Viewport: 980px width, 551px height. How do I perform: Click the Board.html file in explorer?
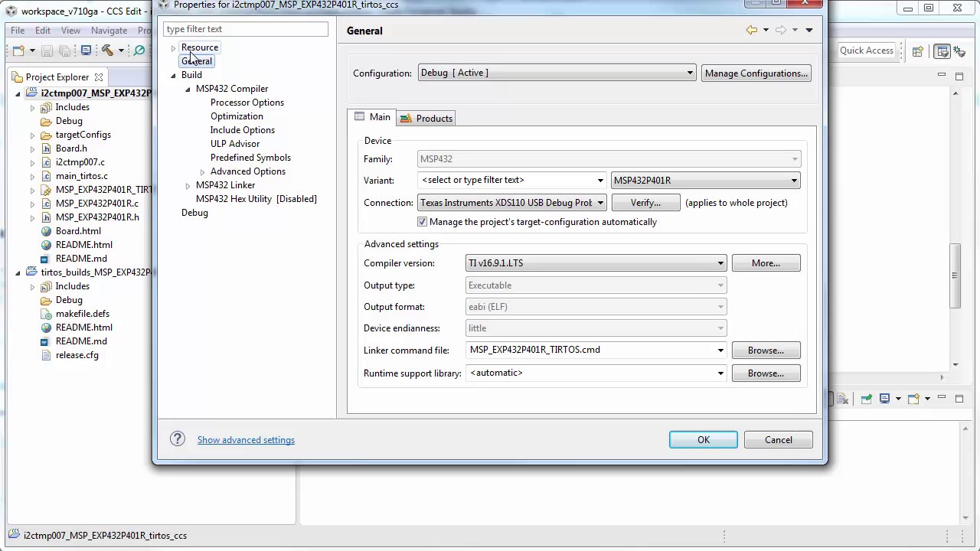click(78, 231)
